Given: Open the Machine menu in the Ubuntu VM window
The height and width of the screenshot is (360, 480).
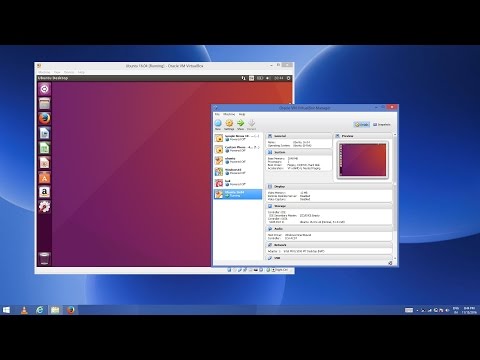Looking at the screenshot, I should (44, 72).
